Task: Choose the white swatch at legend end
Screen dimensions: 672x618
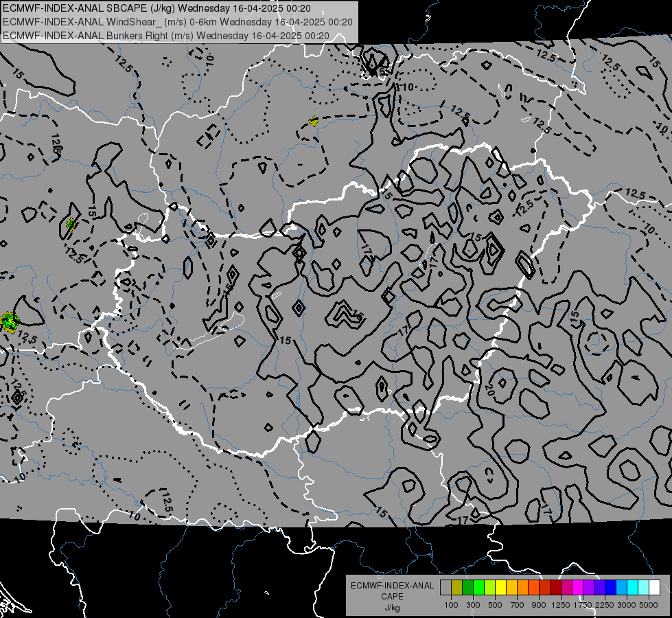Action: tap(654, 588)
